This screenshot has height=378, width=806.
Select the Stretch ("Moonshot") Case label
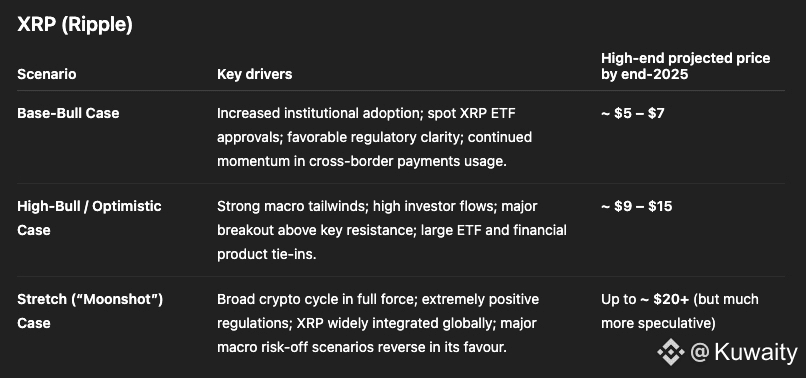coord(90,311)
